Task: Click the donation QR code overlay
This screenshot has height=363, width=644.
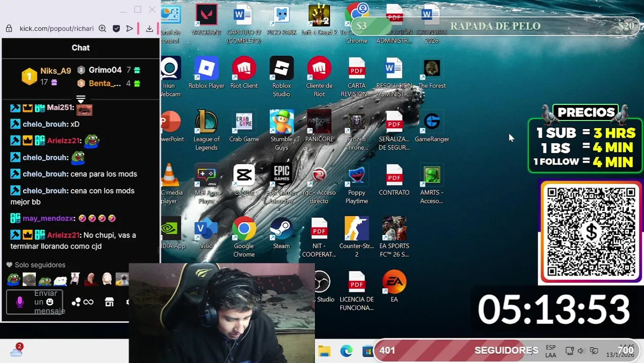Action: pyautogui.click(x=591, y=232)
